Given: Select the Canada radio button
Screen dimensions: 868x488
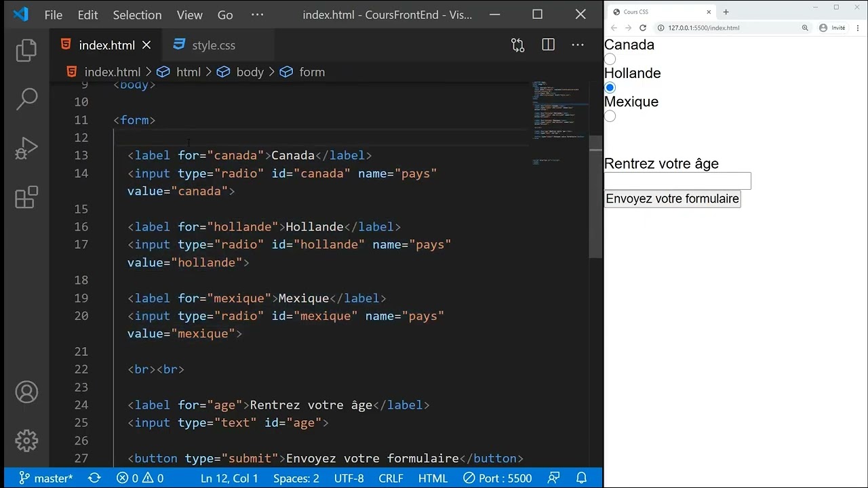Looking at the screenshot, I should 610,60.
